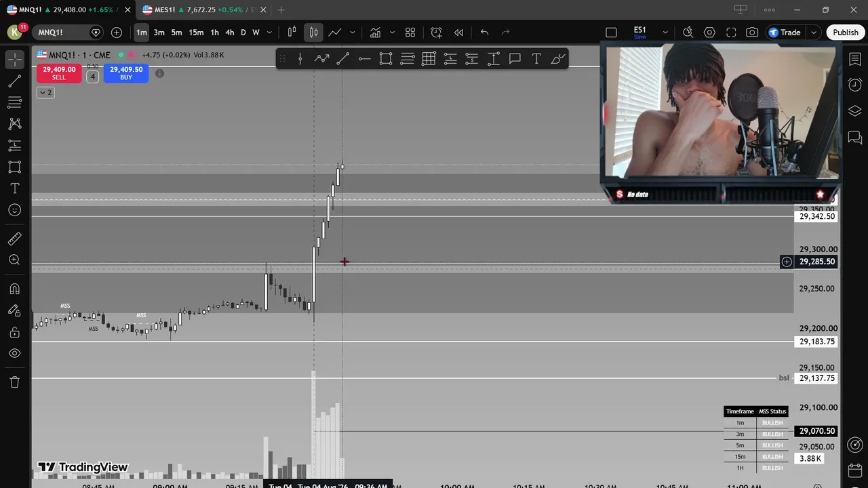Open the Fibonacci tools in left sidebar
The image size is (868, 488).
(x=14, y=102)
